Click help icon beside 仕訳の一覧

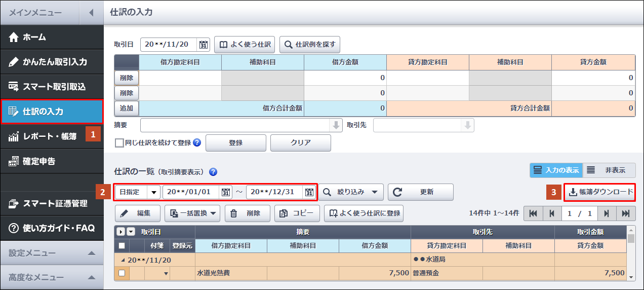(x=213, y=171)
